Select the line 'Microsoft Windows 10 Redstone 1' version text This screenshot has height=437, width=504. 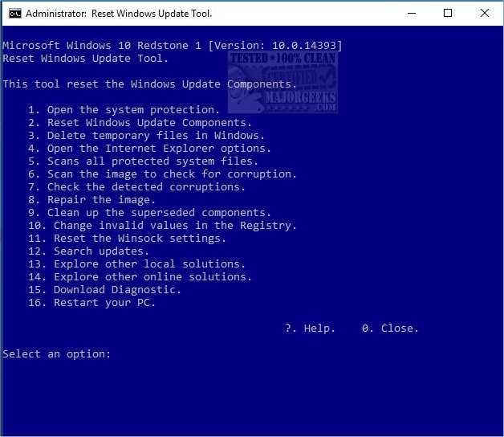(173, 45)
